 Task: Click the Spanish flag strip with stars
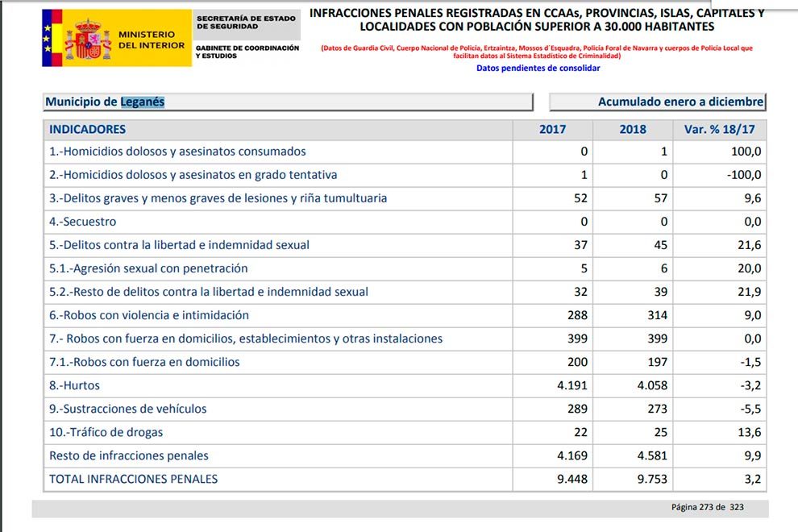pyautogui.click(x=52, y=38)
